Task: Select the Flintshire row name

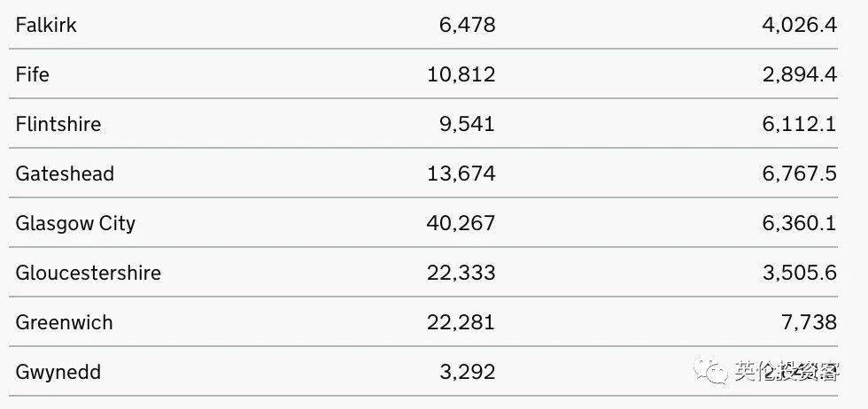Action: click(x=58, y=123)
